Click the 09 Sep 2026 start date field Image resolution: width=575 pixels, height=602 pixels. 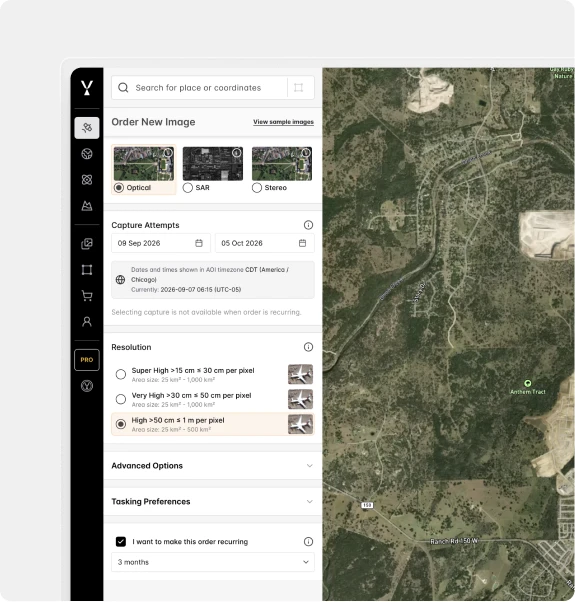161,243
